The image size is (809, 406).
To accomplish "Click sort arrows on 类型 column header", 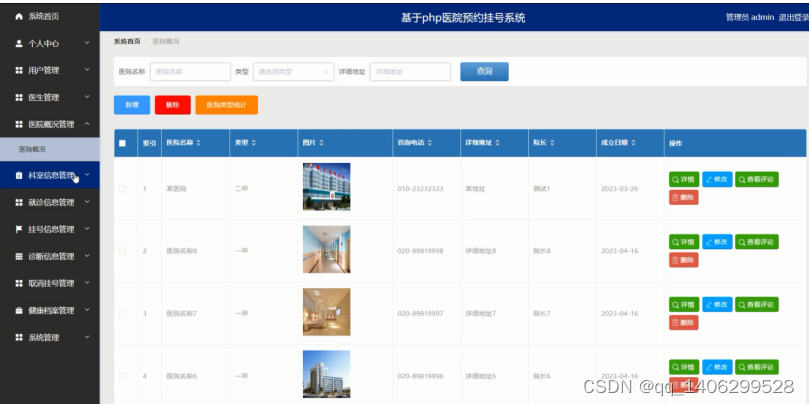I will 253,142.
